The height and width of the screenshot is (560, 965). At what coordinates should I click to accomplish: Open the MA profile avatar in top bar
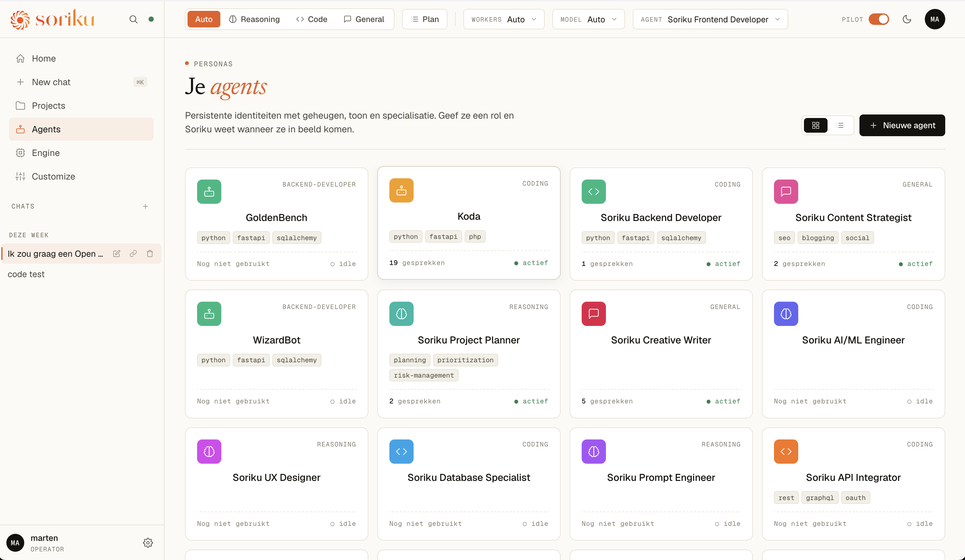pyautogui.click(x=935, y=19)
